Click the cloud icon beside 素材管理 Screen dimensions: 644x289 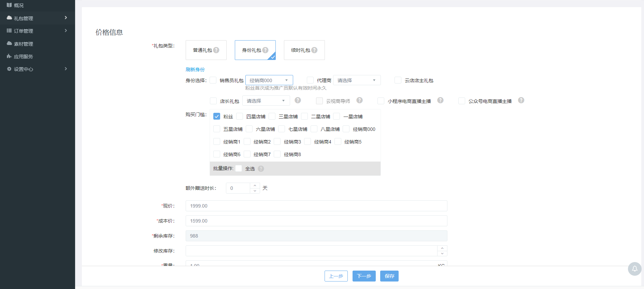click(x=9, y=43)
